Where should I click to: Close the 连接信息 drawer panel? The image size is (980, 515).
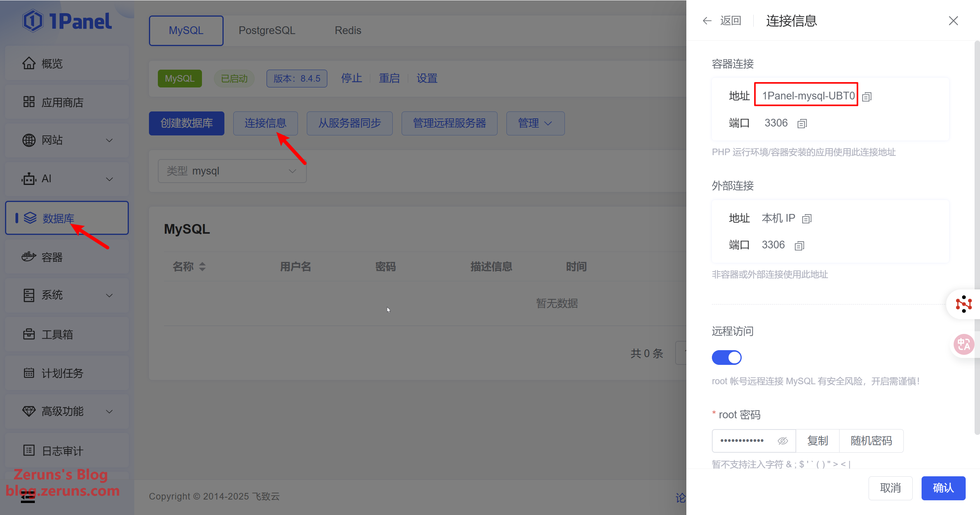click(x=953, y=21)
